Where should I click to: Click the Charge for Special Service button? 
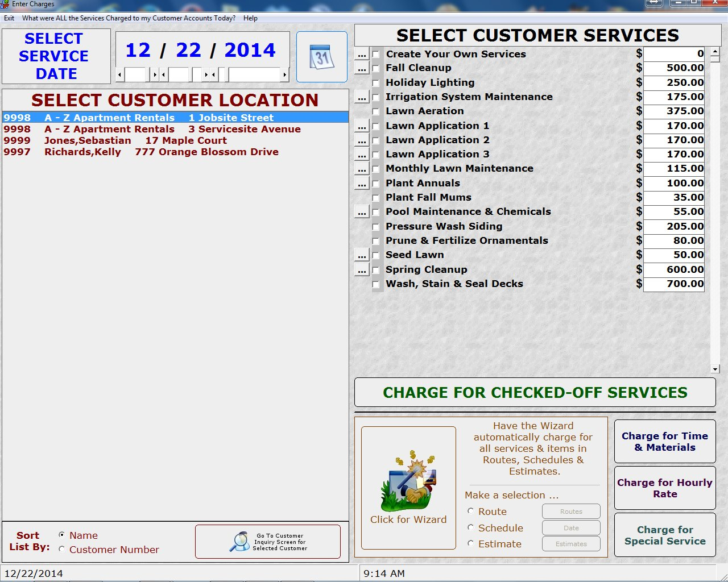[x=664, y=535]
